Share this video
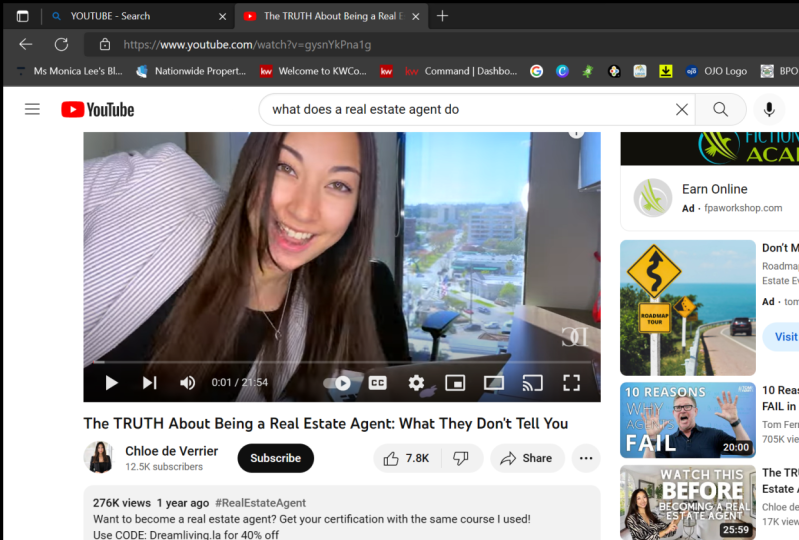This screenshot has height=540, width=799. coord(527,458)
